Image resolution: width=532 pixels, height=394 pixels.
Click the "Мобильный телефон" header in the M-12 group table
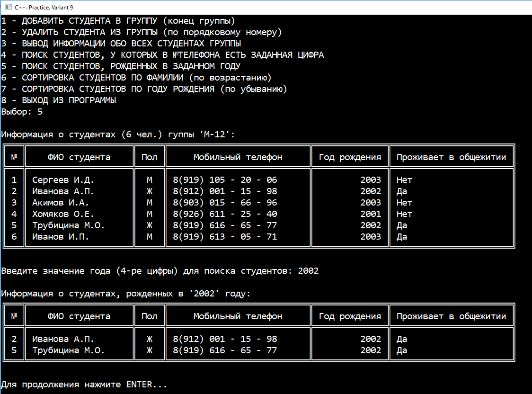pyautogui.click(x=238, y=157)
